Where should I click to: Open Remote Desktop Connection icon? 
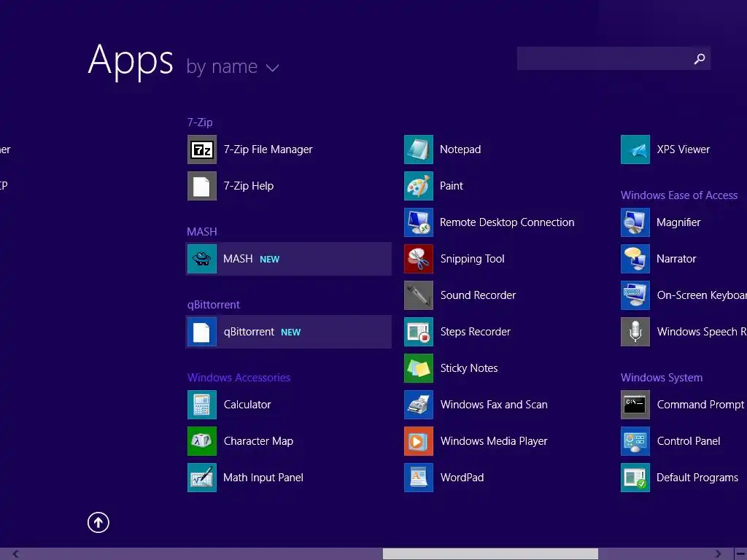coord(419,222)
